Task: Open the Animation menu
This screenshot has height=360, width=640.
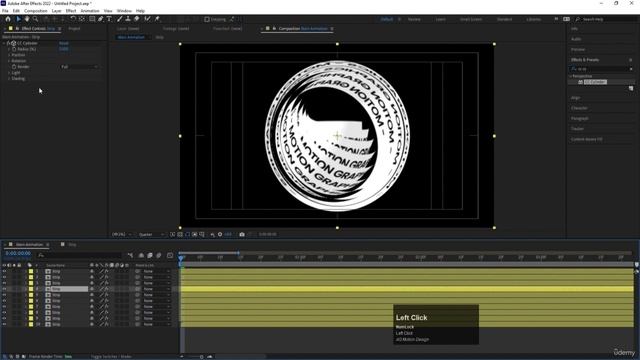Action: [x=90, y=11]
